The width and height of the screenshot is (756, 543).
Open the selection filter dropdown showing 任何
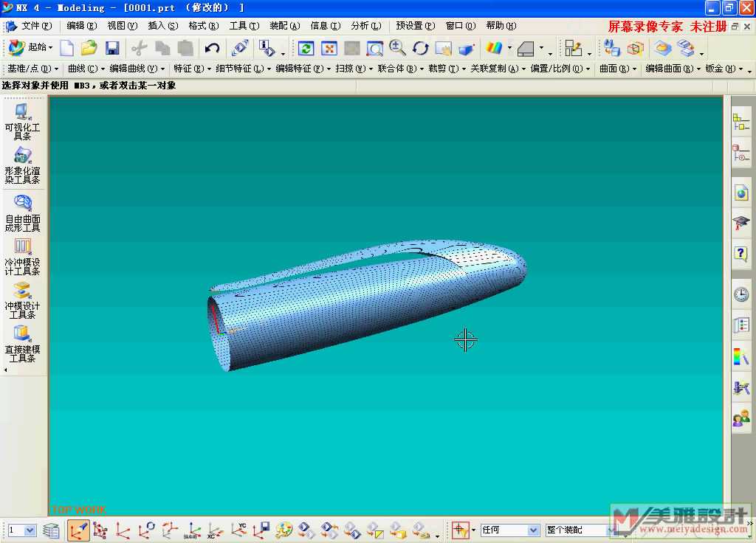(510, 530)
